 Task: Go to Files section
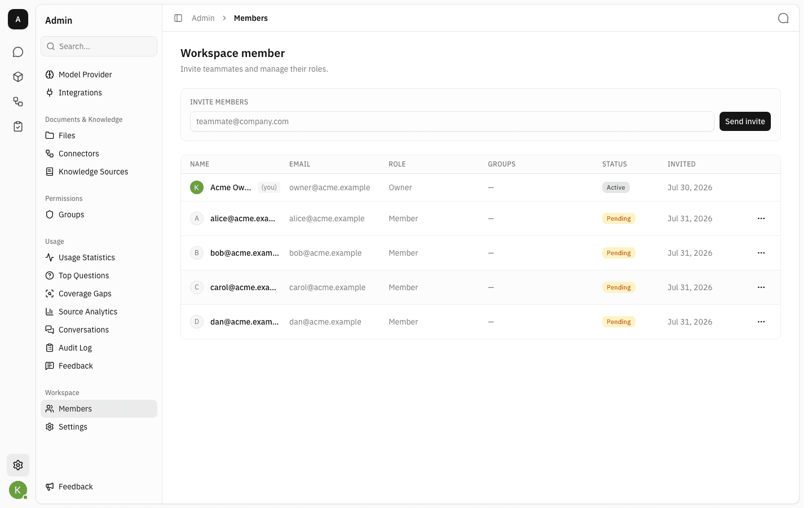pyautogui.click(x=99, y=135)
